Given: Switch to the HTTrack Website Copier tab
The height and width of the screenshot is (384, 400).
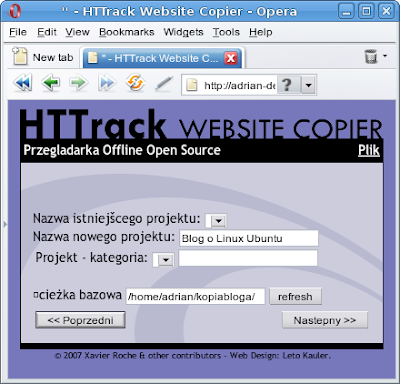Looking at the screenshot, I should pyautogui.click(x=163, y=58).
